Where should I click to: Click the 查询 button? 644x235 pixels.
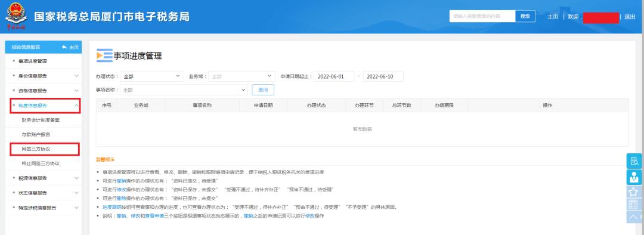pos(263,89)
